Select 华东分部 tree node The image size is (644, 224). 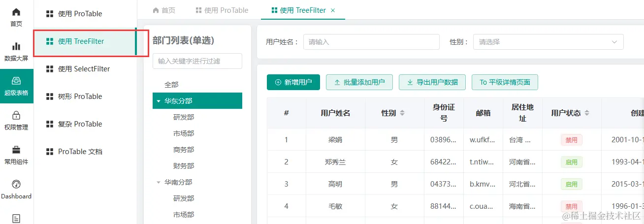coord(197,101)
